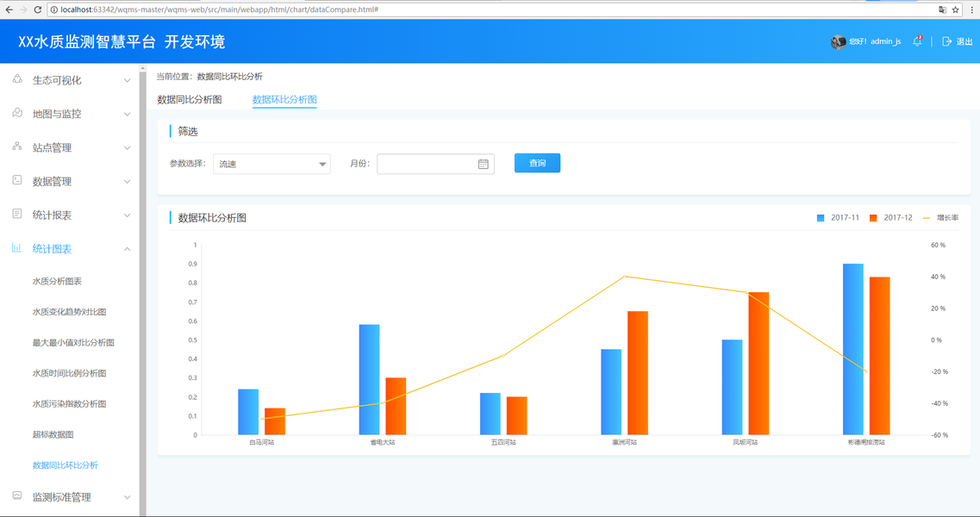Open 数据同比环比分析 submenu item

[65, 465]
